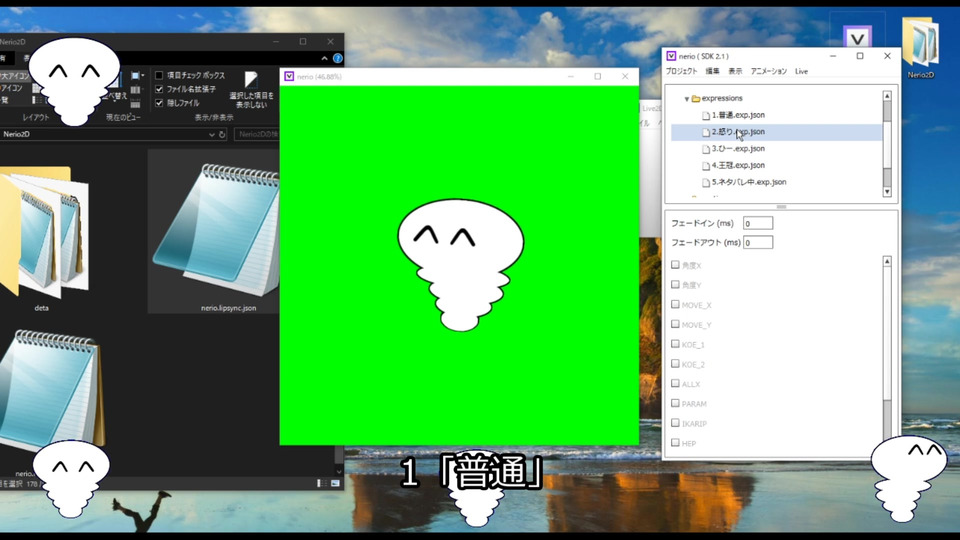The height and width of the screenshot is (540, 960).
Task: Click size all columns to fit icon
Action: point(135,103)
